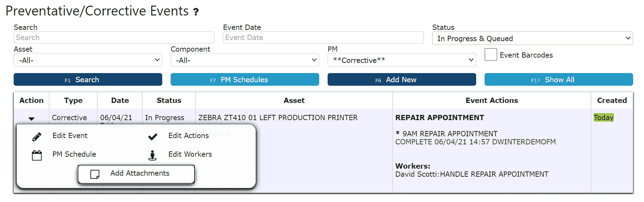Click the Search text input field
Screen dimensions: 644x202
pyautogui.click(x=114, y=38)
